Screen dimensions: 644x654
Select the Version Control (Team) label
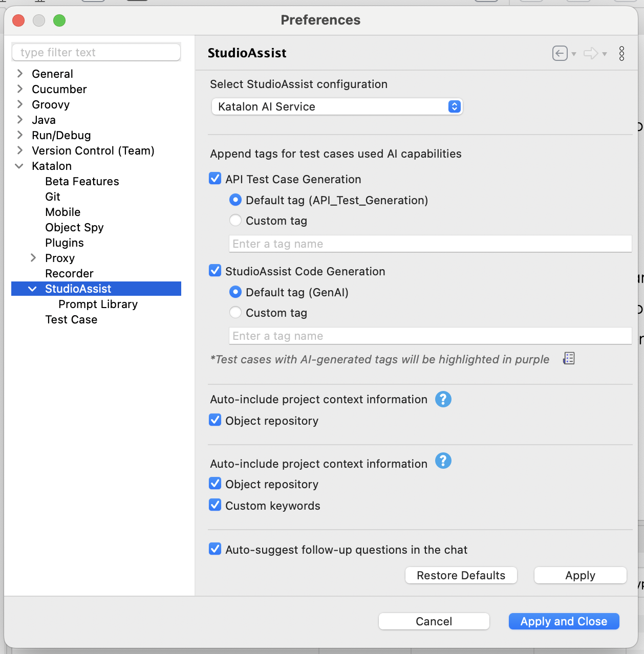pyautogui.click(x=93, y=150)
